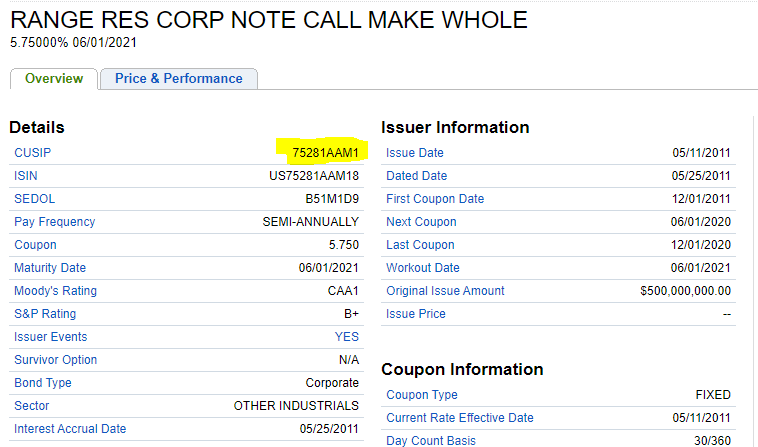Viewport: 758px width, 447px height.
Task: Click the subtitle 5.75000% 06/01/2021
Action: 73,43
